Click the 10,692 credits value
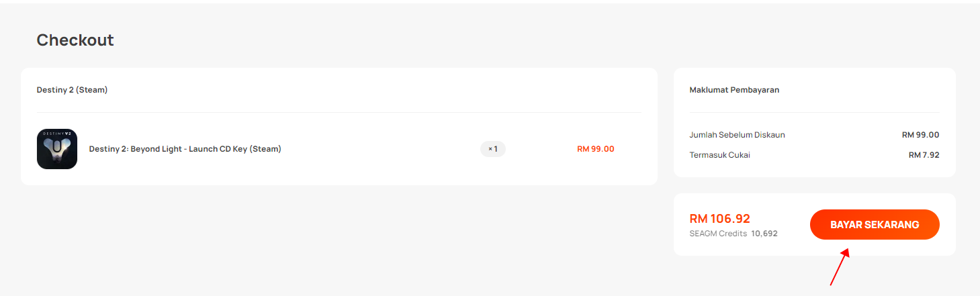This screenshot has width=980, height=296. 764,234
